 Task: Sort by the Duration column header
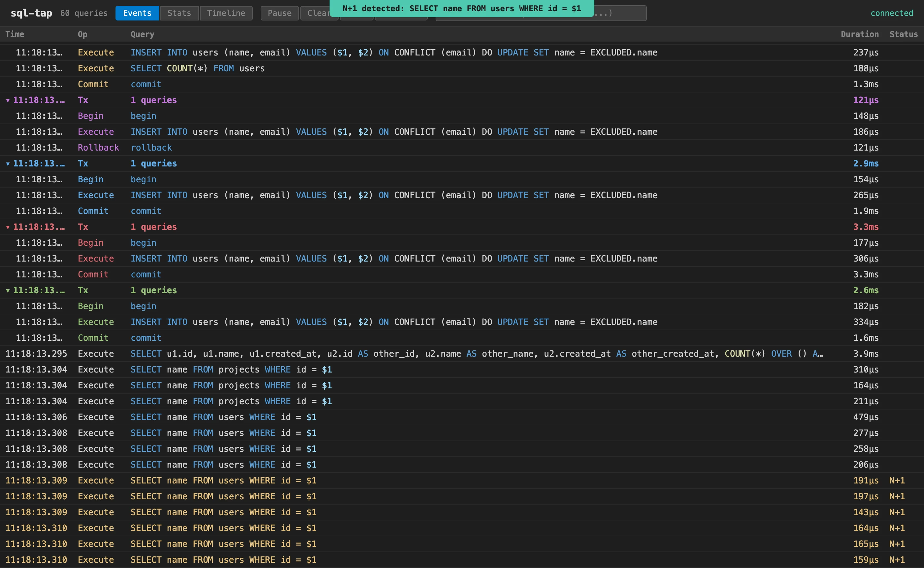859,34
